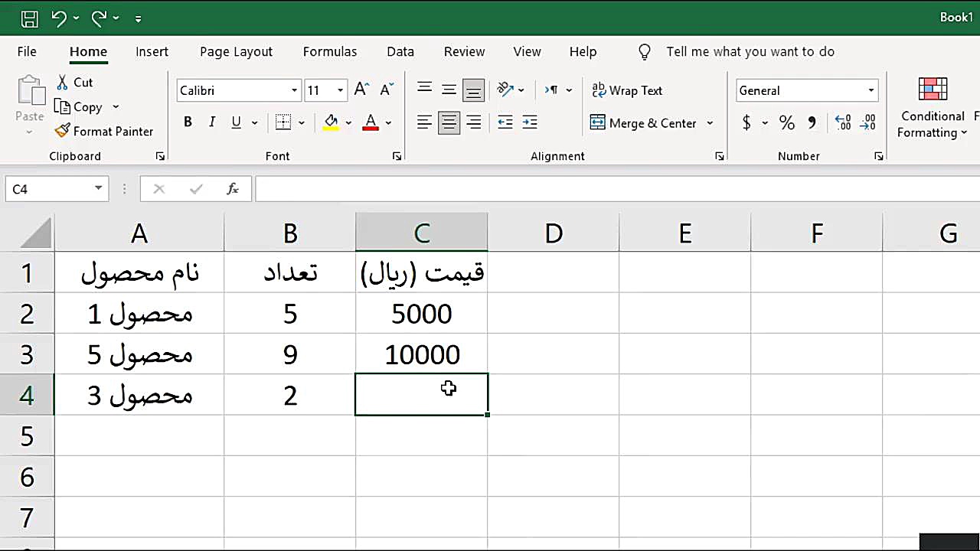
Task: Save the workbook with the floppy disk icon
Action: 29,18
